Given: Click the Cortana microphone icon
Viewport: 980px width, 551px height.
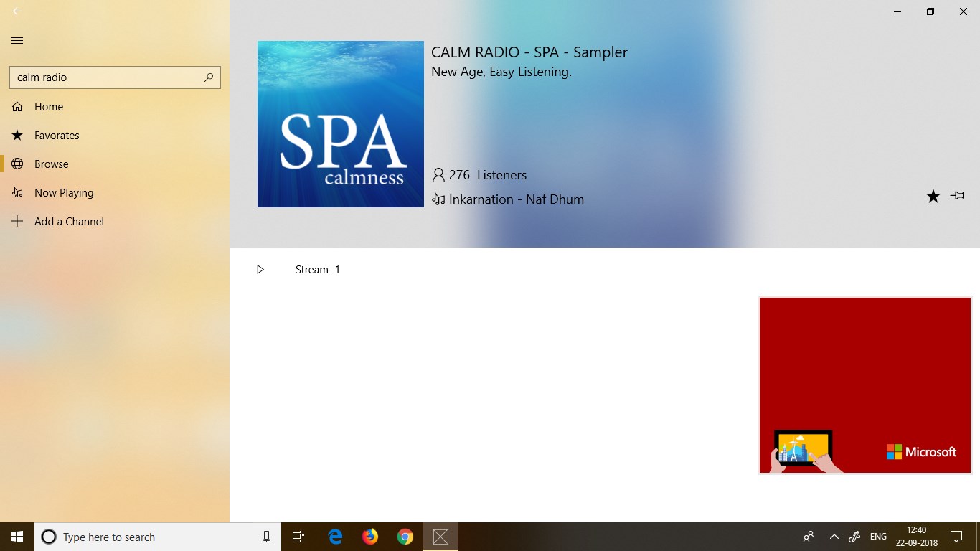Looking at the screenshot, I should point(266,537).
